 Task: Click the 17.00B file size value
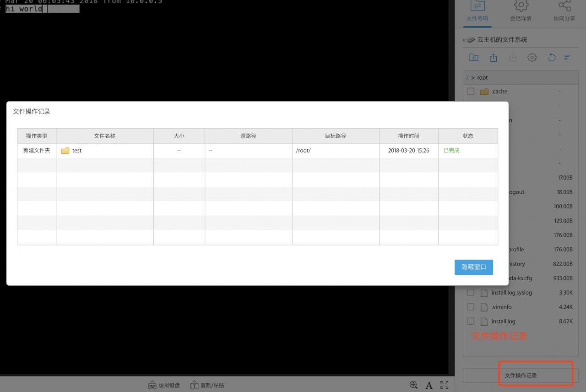565,178
